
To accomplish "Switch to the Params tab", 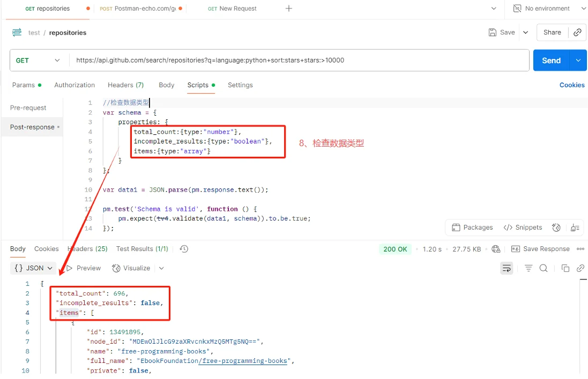I will (x=27, y=85).
